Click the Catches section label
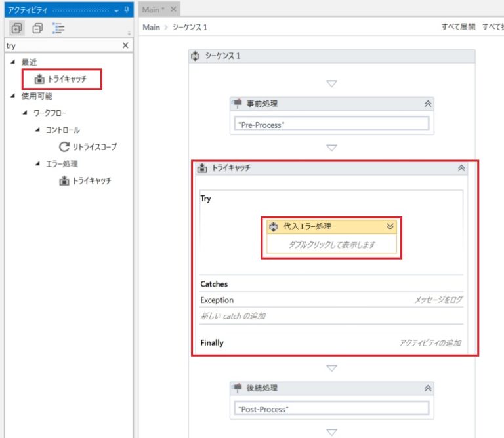Image resolution: width=504 pixels, height=438 pixels. coord(214,284)
